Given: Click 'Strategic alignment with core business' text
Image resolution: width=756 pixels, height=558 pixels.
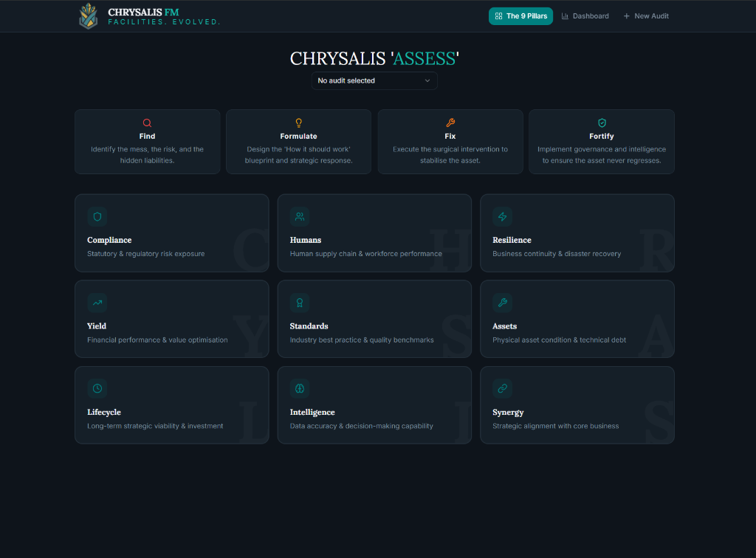Looking at the screenshot, I should (x=556, y=426).
